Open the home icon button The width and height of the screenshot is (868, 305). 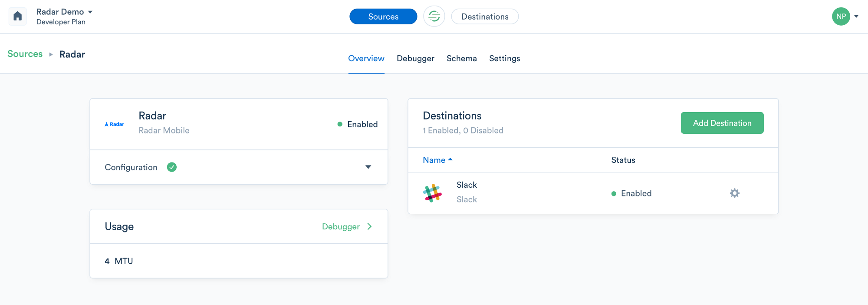click(x=18, y=17)
